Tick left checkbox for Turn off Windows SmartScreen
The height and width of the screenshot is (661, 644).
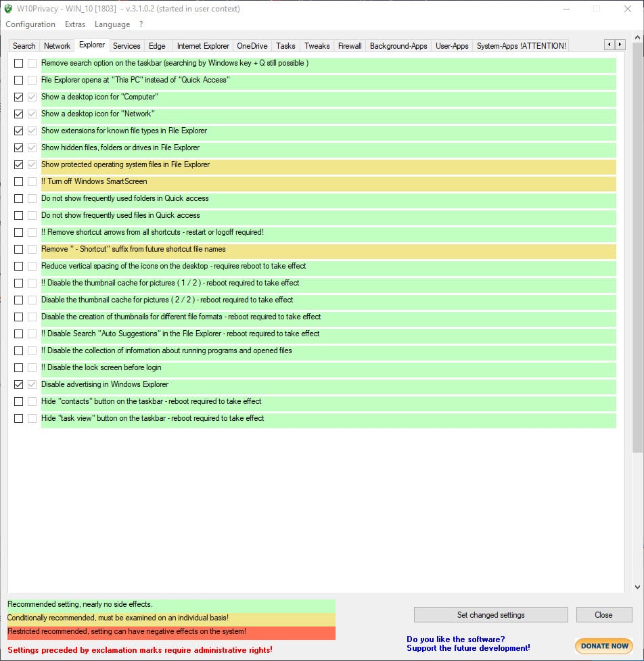[18, 182]
